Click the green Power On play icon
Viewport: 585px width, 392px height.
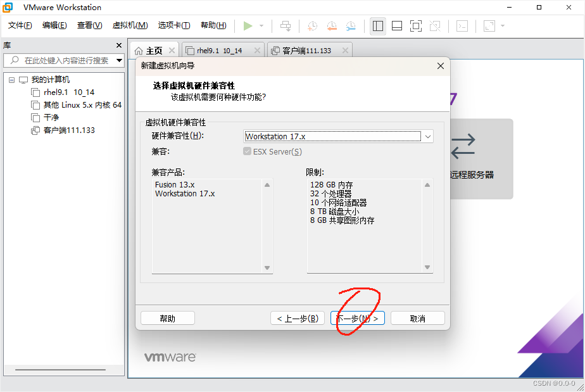248,26
